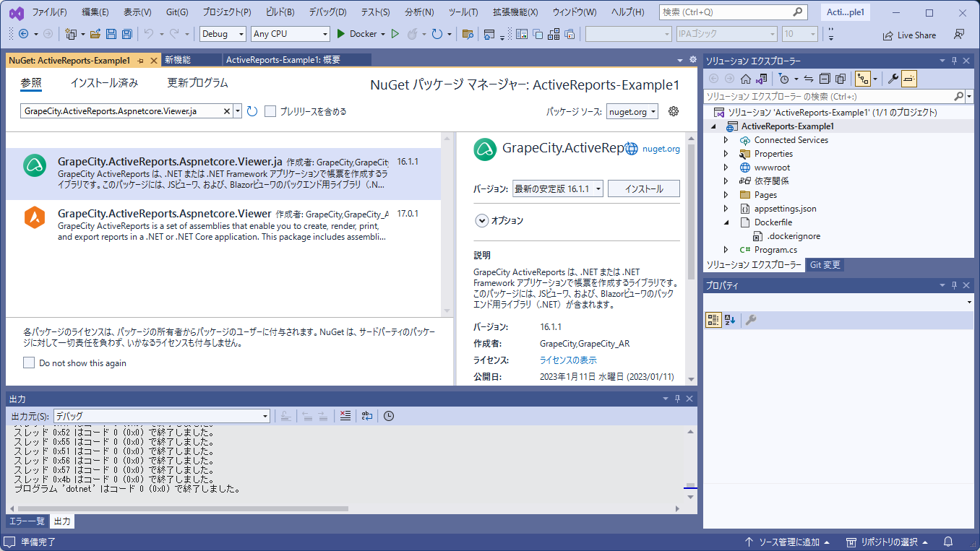Screen dimensions: 980x551
Task: Click the pending changes filter clock icon
Action: tap(783, 79)
